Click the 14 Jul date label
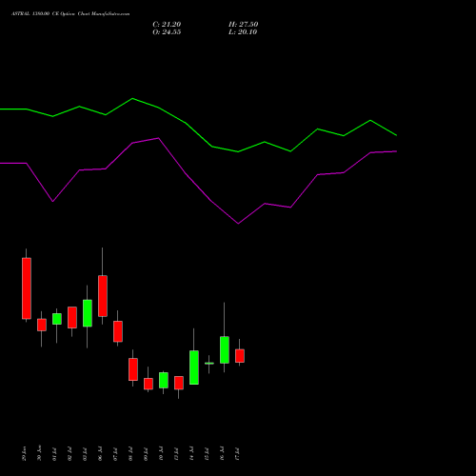 [x=191, y=453]
